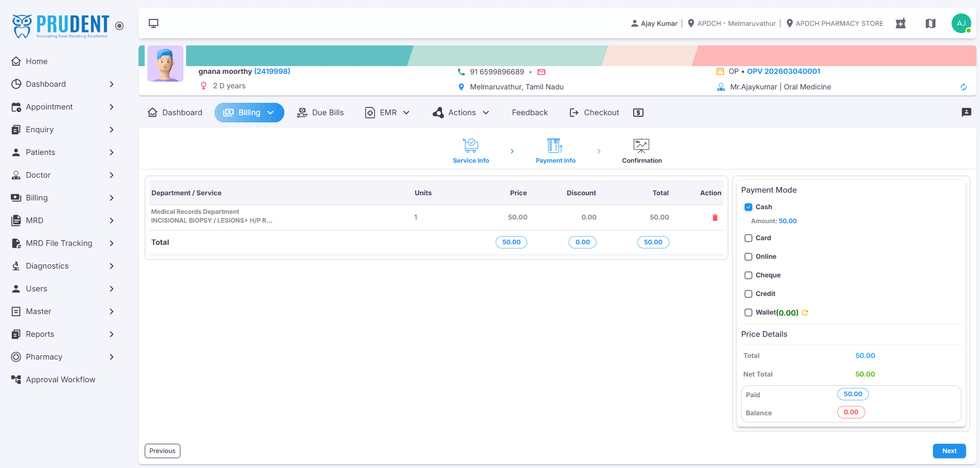The image size is (980, 468).
Task: Check the Online payment mode
Action: tap(748, 257)
